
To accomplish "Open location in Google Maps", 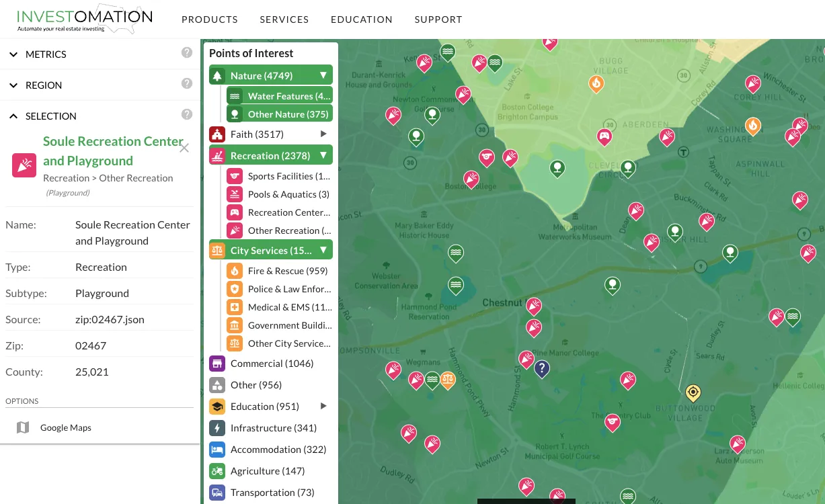I will click(65, 427).
